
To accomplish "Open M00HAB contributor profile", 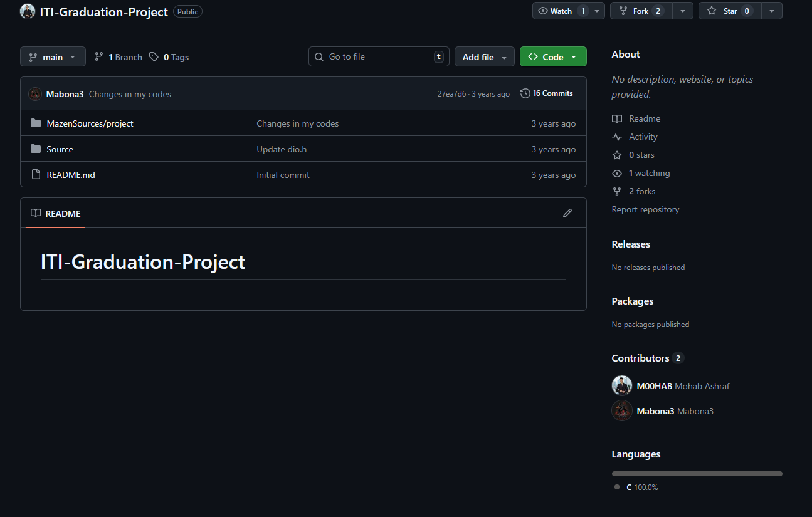I will pos(654,386).
